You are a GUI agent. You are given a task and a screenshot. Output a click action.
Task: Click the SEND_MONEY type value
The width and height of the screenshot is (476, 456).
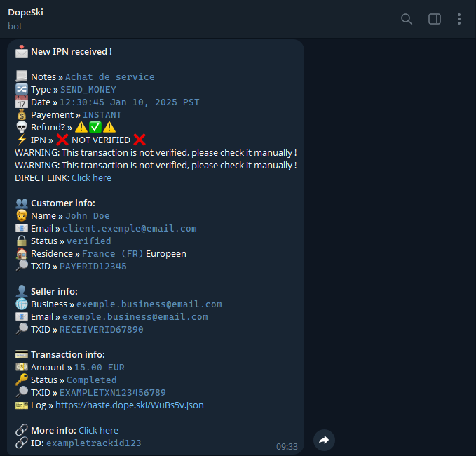tap(88, 90)
